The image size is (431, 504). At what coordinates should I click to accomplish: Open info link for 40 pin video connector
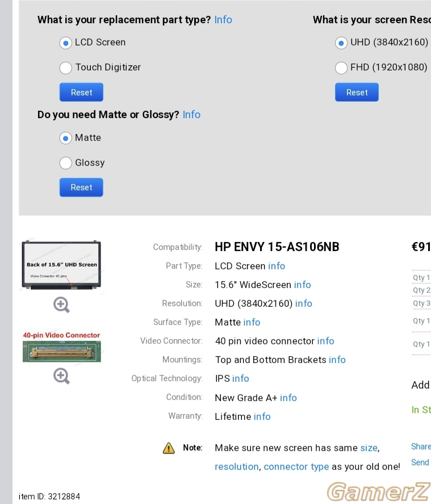(x=325, y=341)
